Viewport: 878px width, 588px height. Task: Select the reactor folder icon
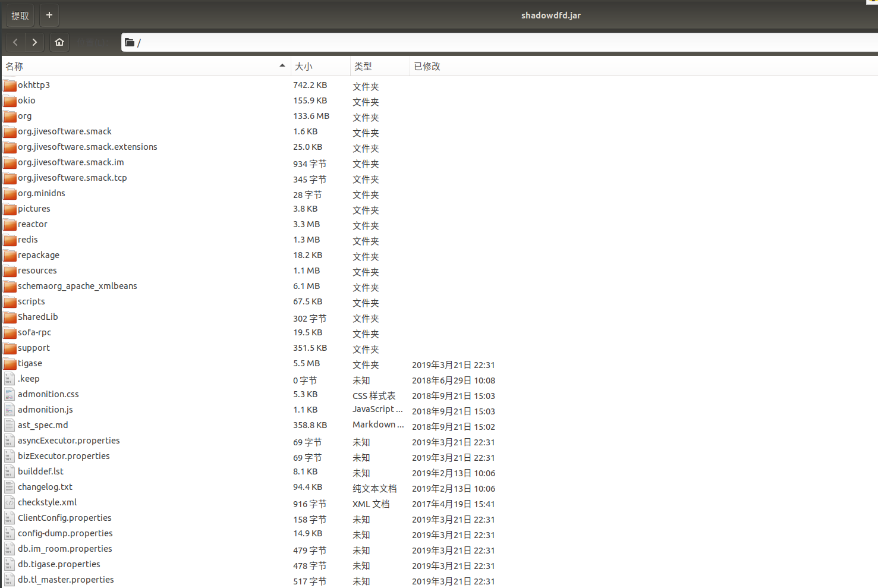pyautogui.click(x=10, y=224)
